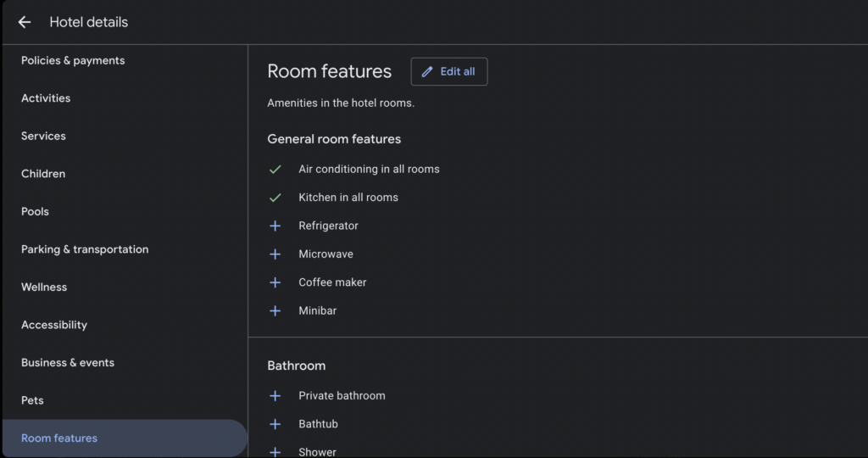Switch to Parking & transportation
Viewport: 868px width, 458px height.
pos(85,249)
